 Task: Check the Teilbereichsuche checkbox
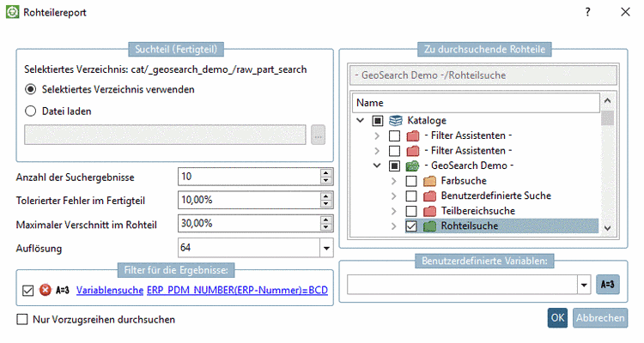(411, 211)
